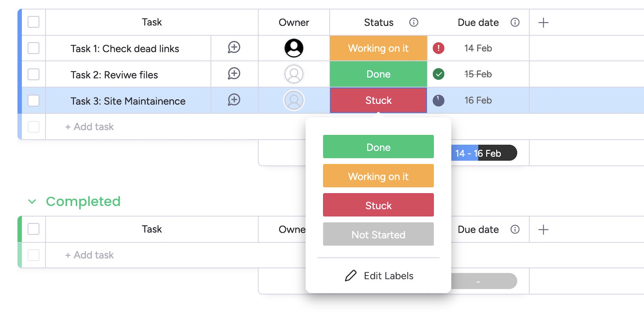Image resolution: width=644 pixels, height=312 pixels.
Task: Open conversation icon for Task 1: Check dead links
Action: (234, 48)
